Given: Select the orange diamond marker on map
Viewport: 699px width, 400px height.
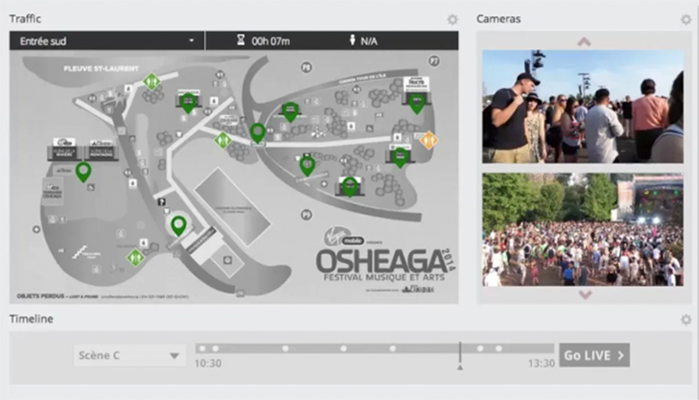Looking at the screenshot, I should pos(428,140).
